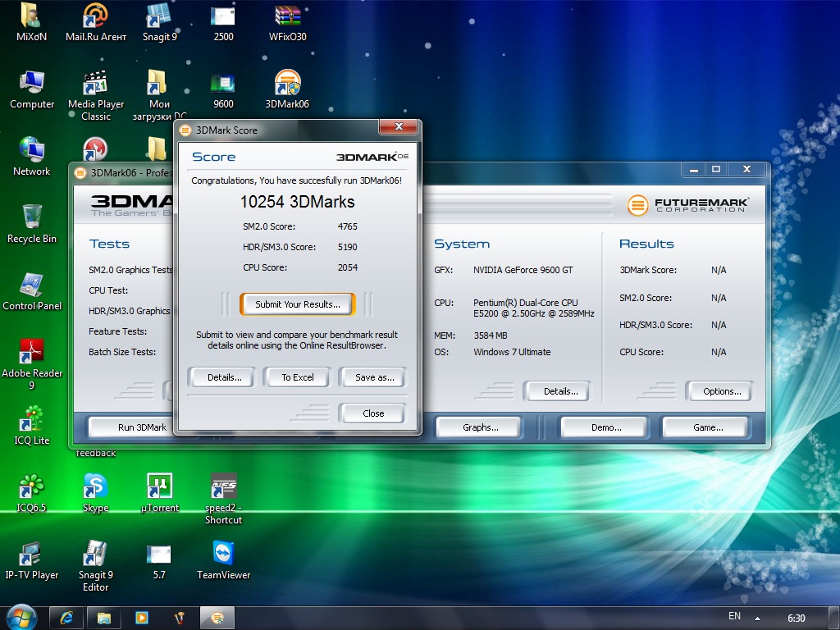Launch the 3DMark06 desktop shortcut
Viewport: 840px width, 630px height.
(x=287, y=90)
